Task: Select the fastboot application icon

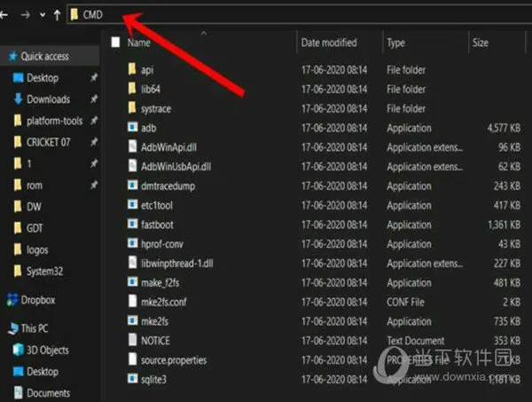Action: tap(133, 224)
